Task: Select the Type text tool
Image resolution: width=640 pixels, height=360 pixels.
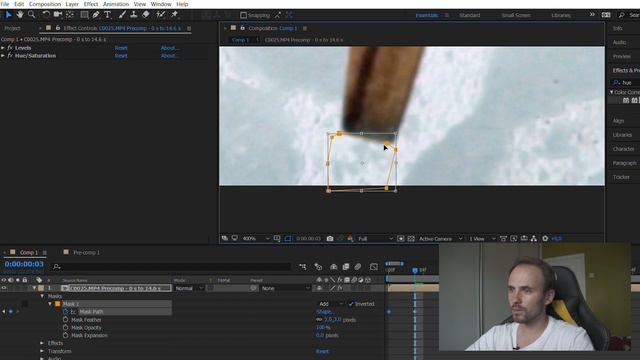Action: (x=107, y=15)
